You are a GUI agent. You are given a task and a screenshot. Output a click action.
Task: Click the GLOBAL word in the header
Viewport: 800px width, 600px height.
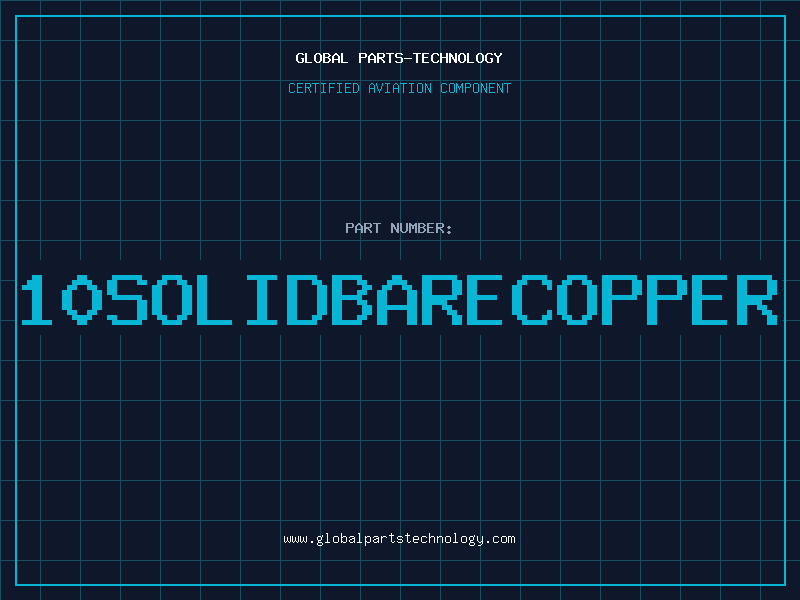pos(321,58)
